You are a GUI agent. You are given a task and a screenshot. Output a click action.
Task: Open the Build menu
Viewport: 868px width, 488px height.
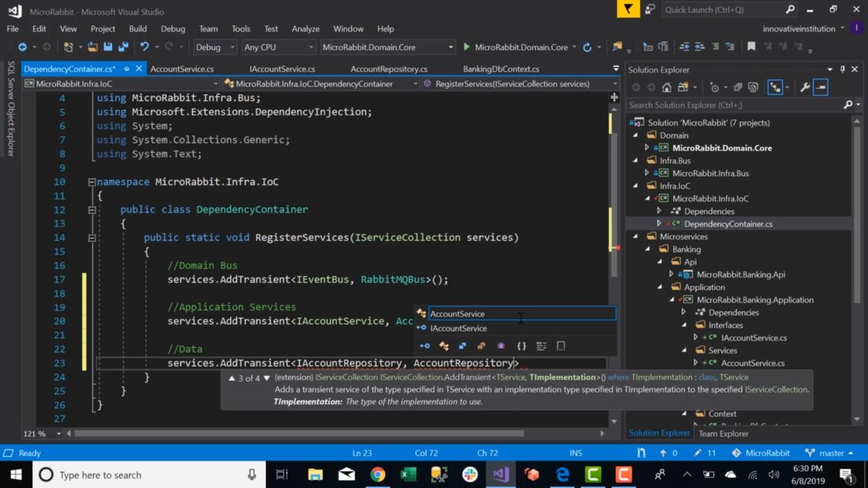coord(137,29)
